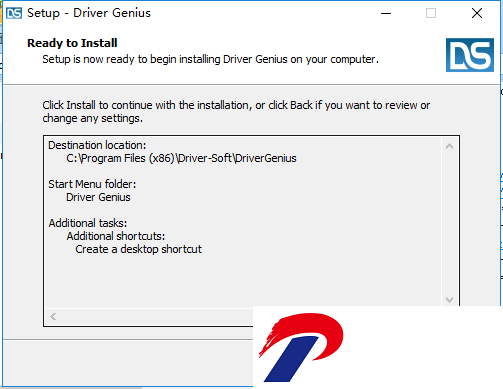Click the 'Setup is now ready to begin' subtitle
This screenshot has height=389, width=503.
(210, 59)
